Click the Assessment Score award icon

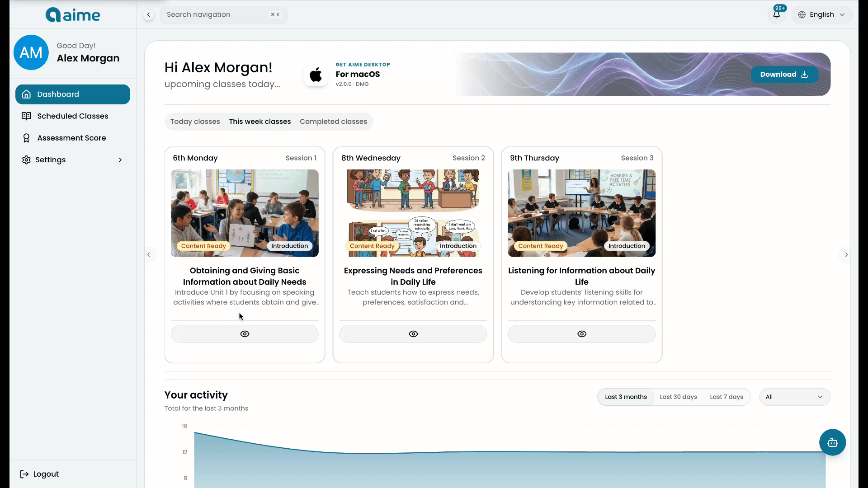27,138
